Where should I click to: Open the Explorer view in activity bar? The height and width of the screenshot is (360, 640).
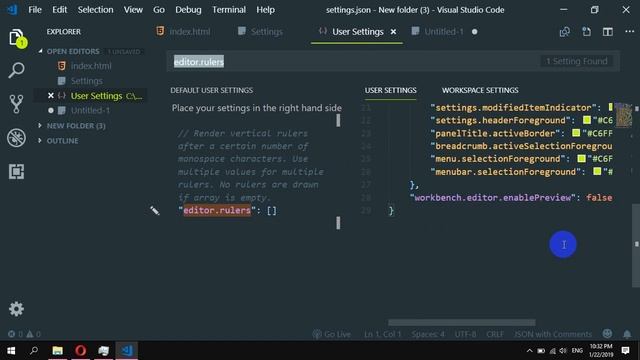(16, 38)
